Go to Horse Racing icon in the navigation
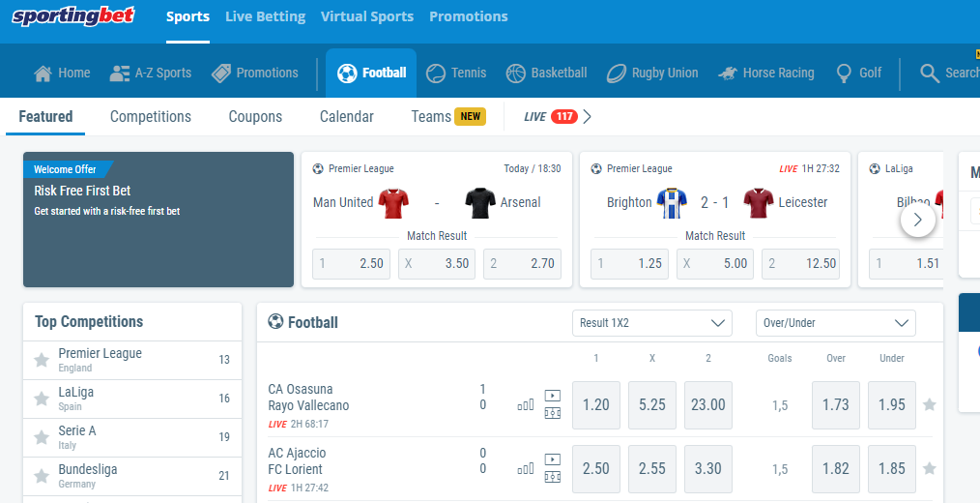This screenshot has width=980, height=503. click(x=727, y=73)
